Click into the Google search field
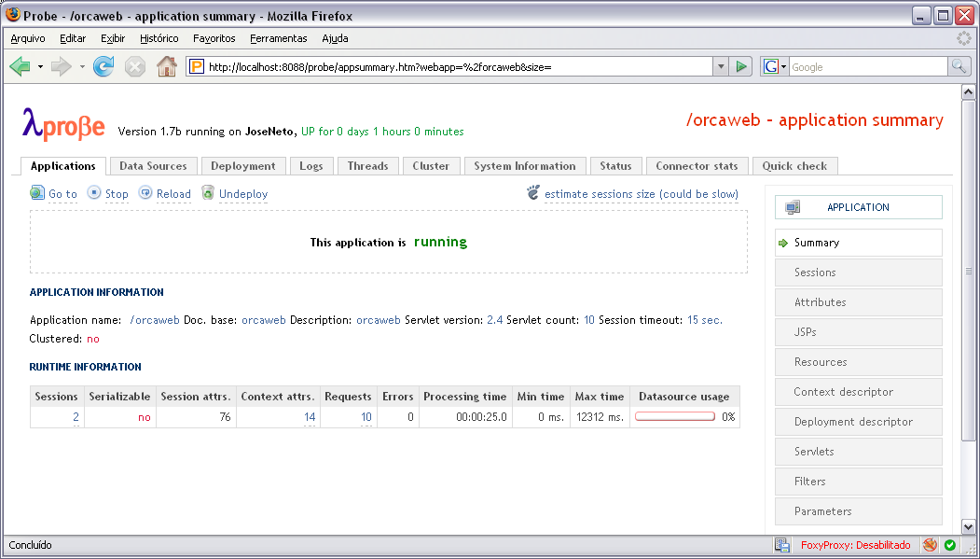Screen dimensions: 980x559 click(867, 66)
